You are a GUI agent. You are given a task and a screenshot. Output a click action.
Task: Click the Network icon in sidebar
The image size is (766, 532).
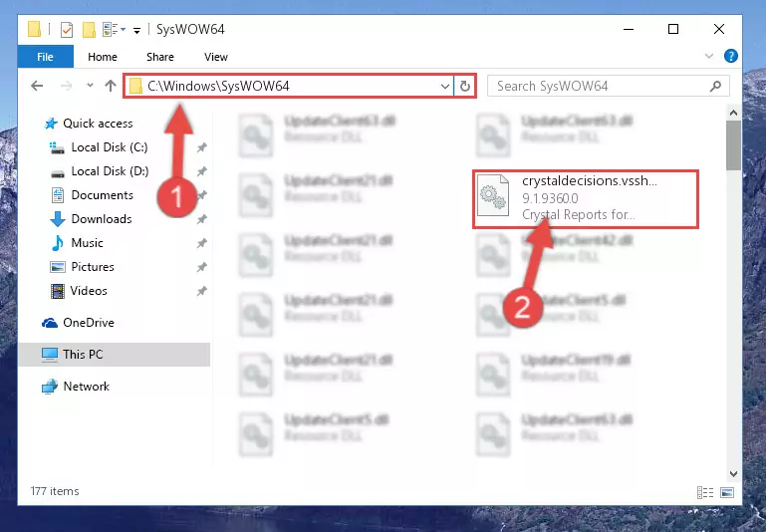click(50, 387)
